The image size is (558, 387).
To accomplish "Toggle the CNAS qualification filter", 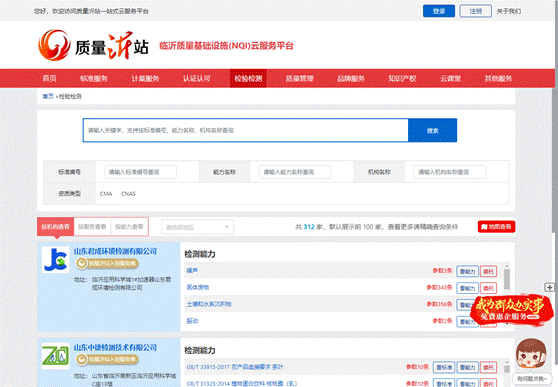I will [128, 194].
